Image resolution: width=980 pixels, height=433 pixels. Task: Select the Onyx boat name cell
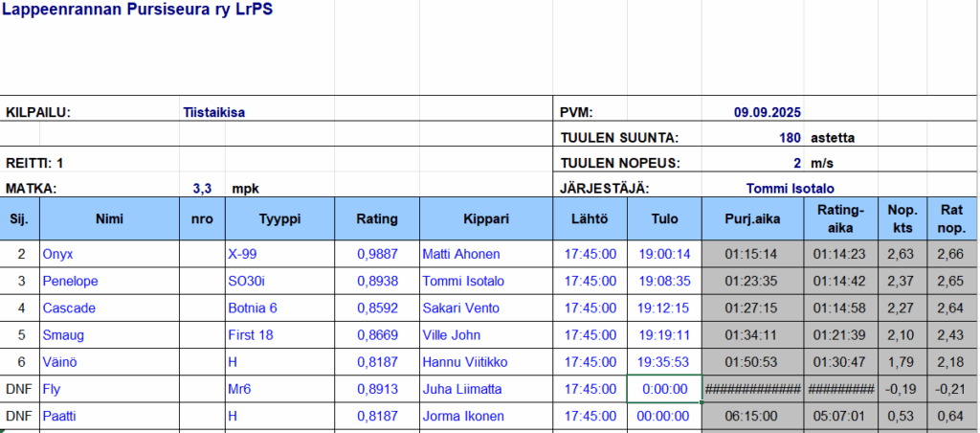(58, 254)
